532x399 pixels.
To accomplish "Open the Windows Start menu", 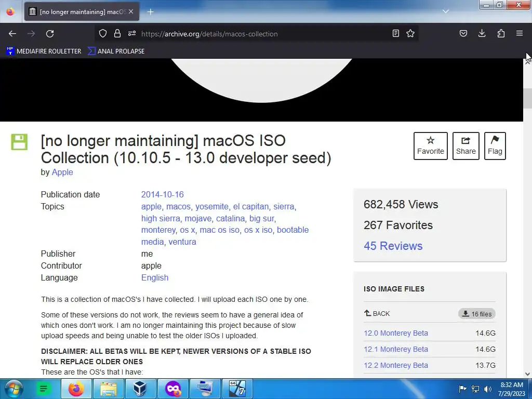I will pos(14,389).
